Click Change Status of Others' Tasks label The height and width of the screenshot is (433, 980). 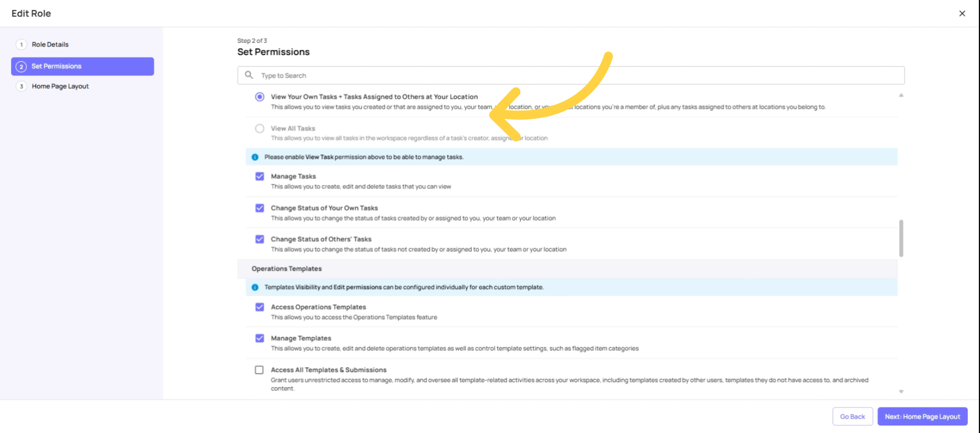coord(321,239)
